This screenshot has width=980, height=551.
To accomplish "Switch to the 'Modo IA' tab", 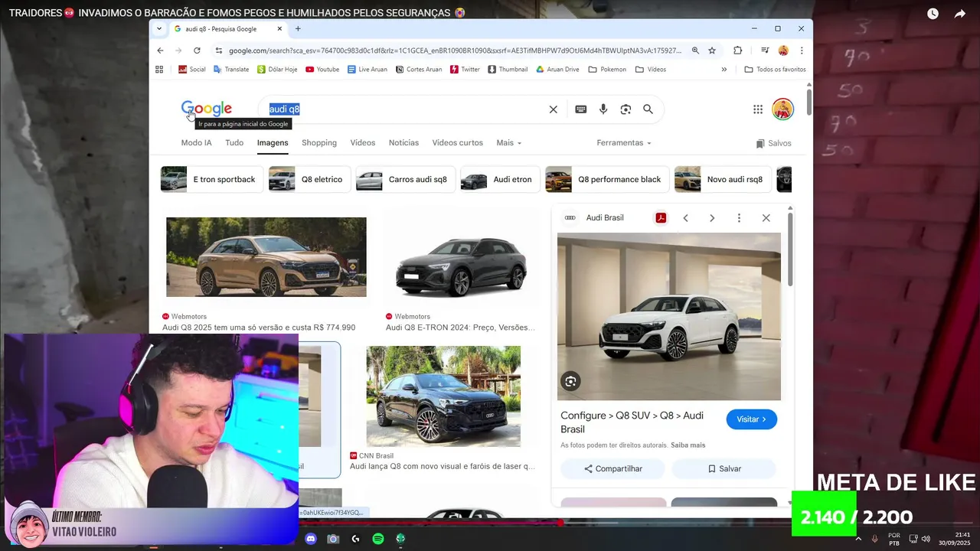I will point(196,143).
